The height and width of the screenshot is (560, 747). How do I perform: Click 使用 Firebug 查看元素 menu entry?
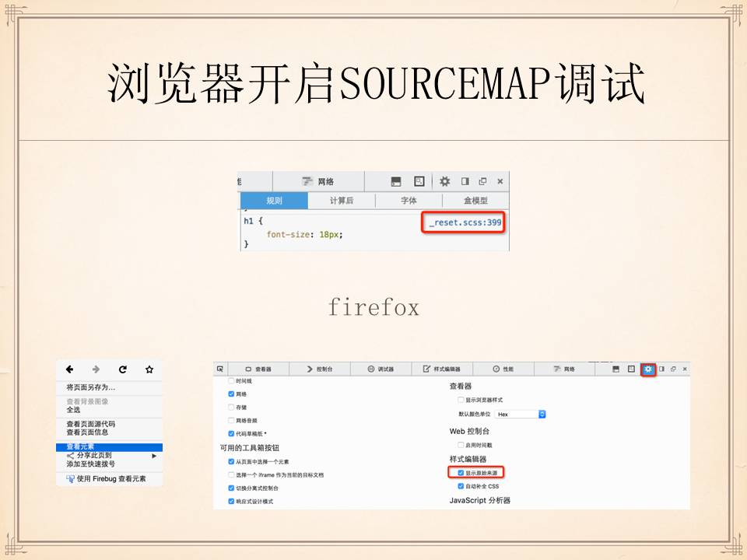[x=109, y=478]
